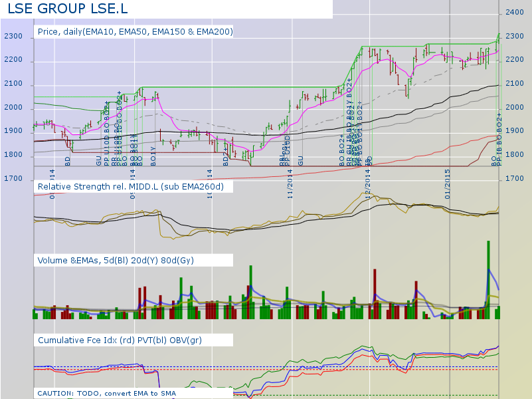Click the Cumulative Fce Idx panel label
Viewport: 532px width, 399px height.
tap(120, 340)
